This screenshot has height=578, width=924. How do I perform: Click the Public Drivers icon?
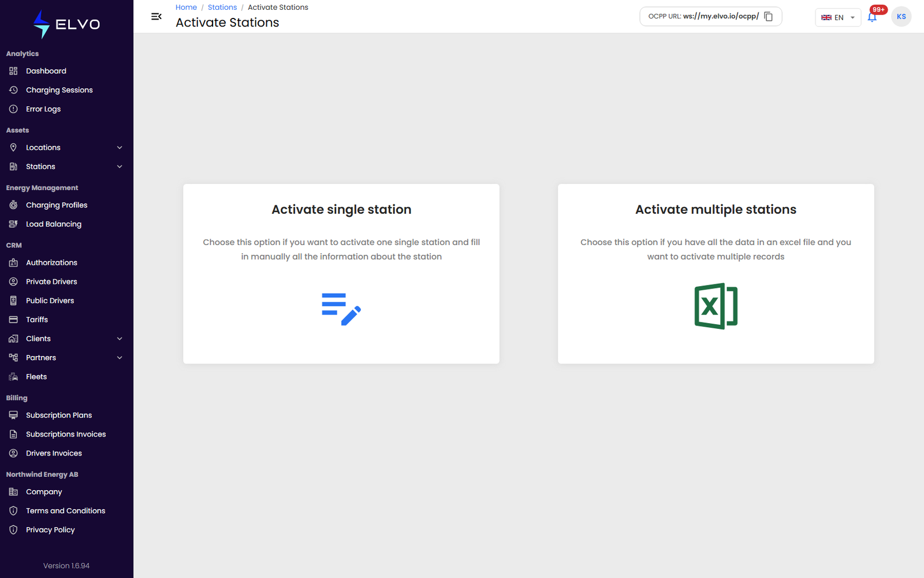click(13, 301)
